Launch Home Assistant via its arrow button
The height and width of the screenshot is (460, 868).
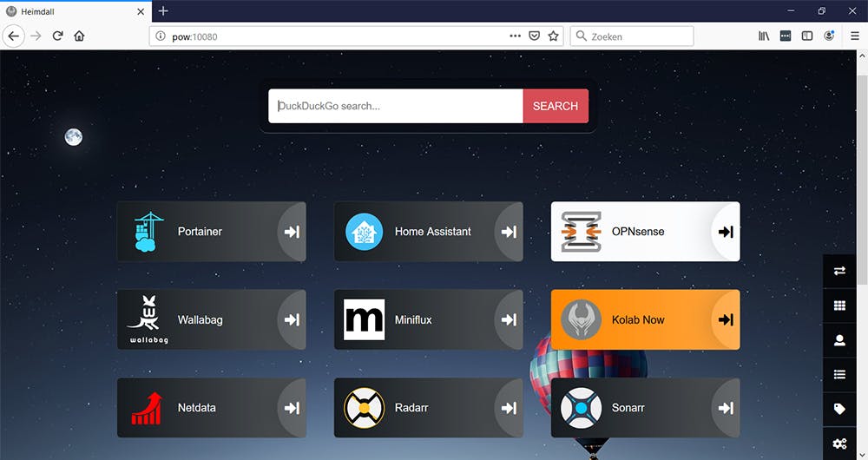pyautogui.click(x=509, y=232)
